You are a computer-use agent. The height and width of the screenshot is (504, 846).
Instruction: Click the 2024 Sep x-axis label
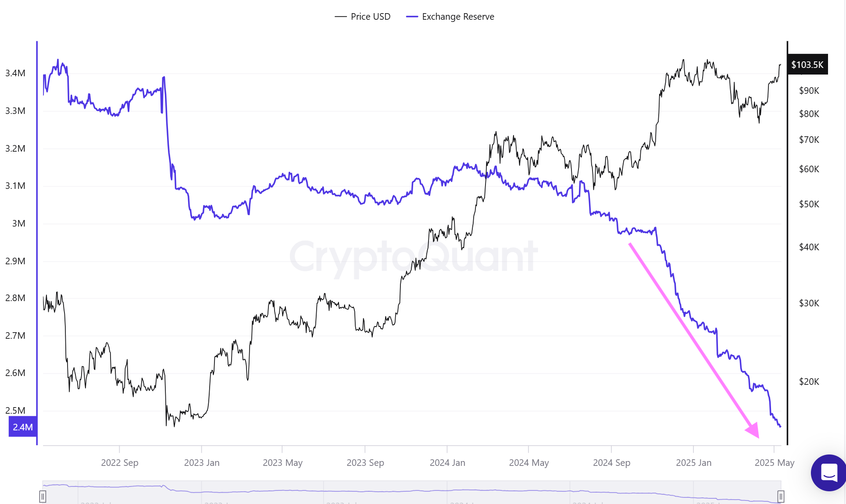[x=611, y=463]
